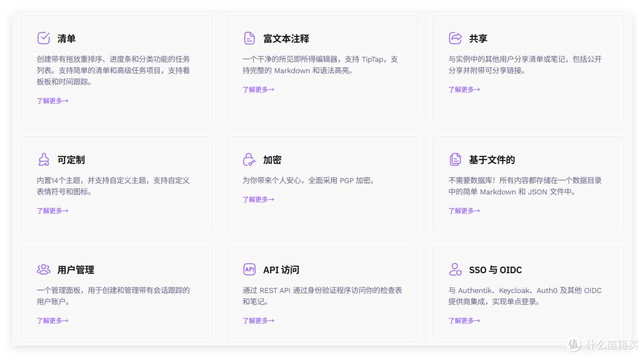The image size is (644, 358).
Task: Click the share arrow icon beside 共享
Action: tap(455, 38)
